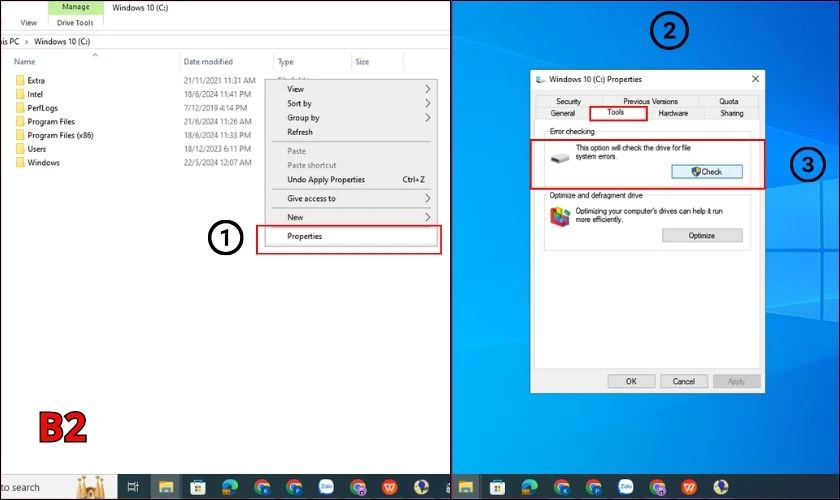The width and height of the screenshot is (840, 500).
Task: Click the Name column header
Action: coord(25,62)
